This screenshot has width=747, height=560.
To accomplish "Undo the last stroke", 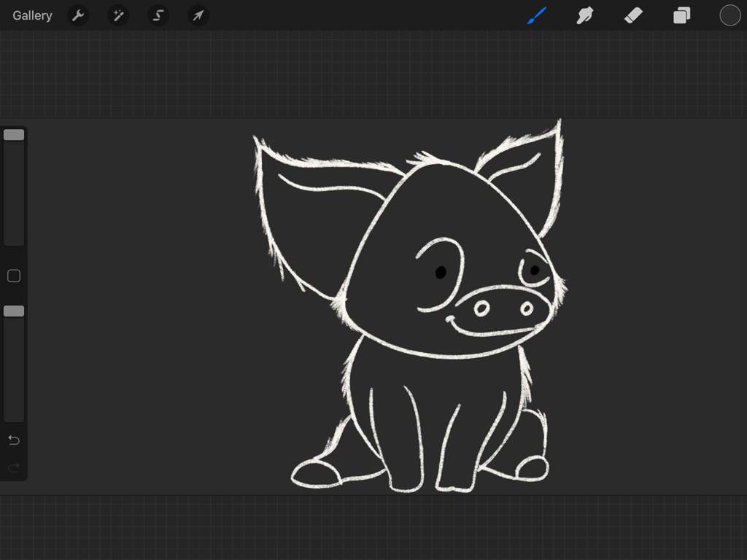I will (x=14, y=440).
